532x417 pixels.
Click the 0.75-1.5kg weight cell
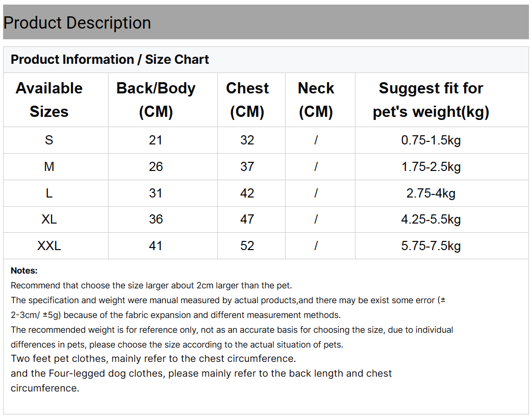(x=431, y=140)
